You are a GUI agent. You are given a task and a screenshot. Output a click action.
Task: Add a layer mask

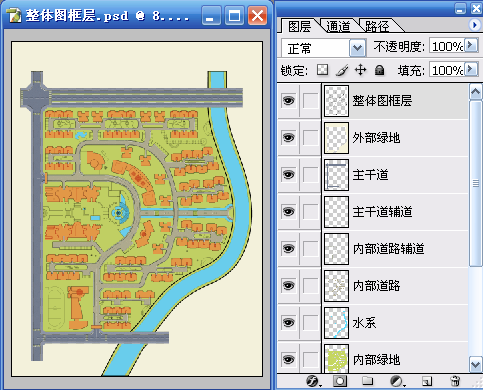pyautogui.click(x=340, y=381)
